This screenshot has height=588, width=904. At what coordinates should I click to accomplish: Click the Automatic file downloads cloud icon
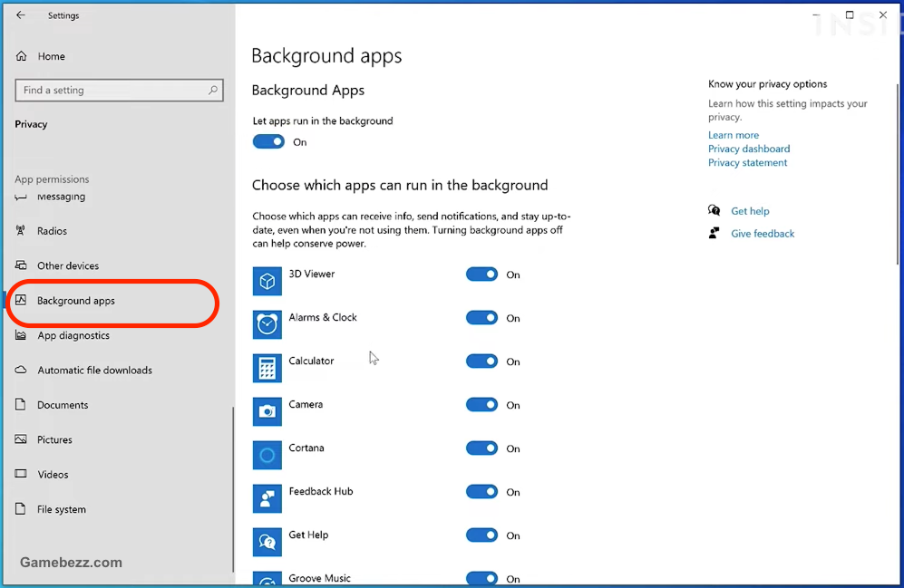21,370
